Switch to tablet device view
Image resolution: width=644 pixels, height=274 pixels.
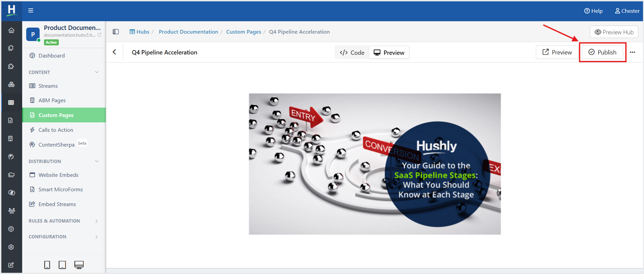pos(62,265)
